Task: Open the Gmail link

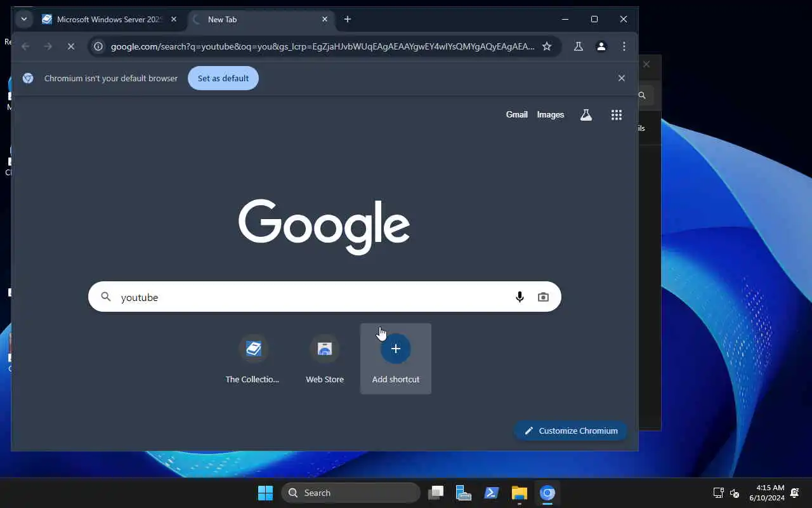Action: (x=516, y=115)
